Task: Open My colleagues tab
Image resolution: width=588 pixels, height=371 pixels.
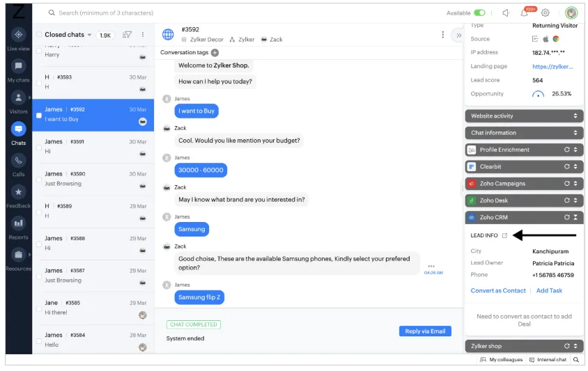Action: click(501, 360)
